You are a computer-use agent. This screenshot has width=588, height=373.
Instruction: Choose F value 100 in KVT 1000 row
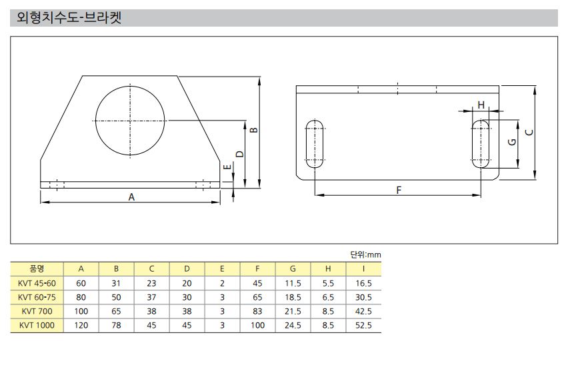point(257,325)
